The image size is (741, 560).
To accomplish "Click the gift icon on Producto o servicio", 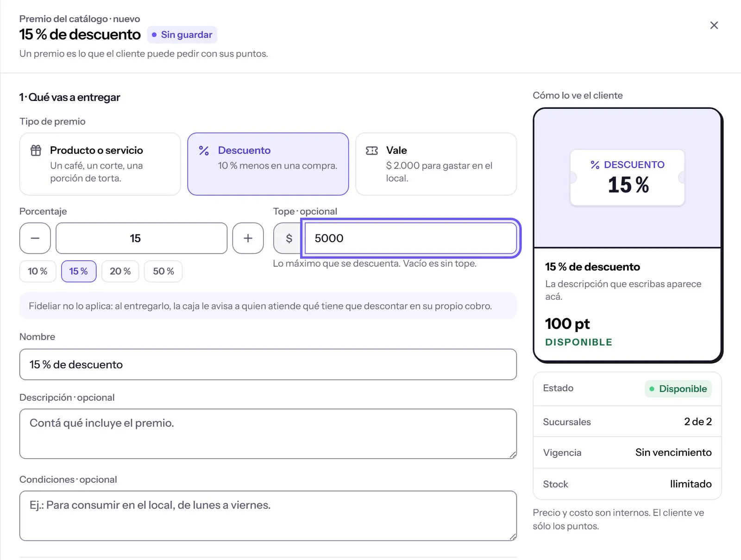I will (x=36, y=151).
